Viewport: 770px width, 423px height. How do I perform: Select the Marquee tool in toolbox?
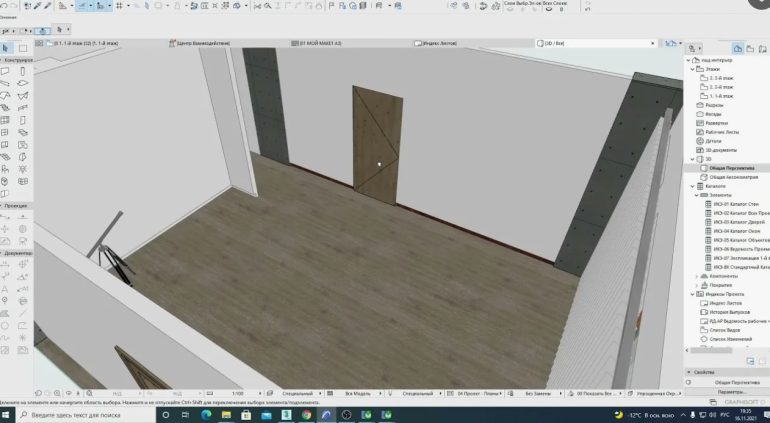click(23, 48)
